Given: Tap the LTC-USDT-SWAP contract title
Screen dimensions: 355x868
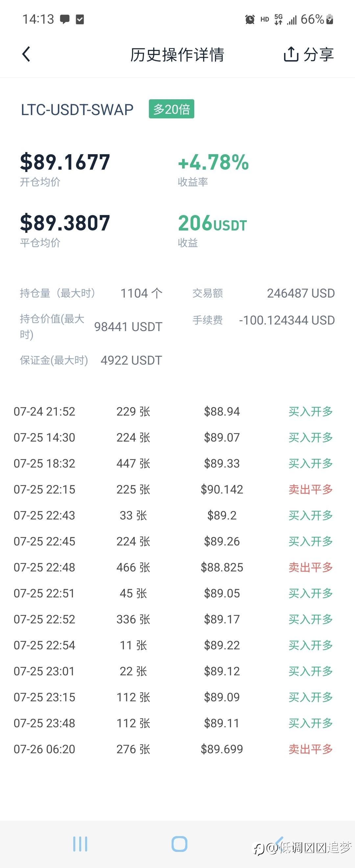Looking at the screenshot, I should (77, 110).
